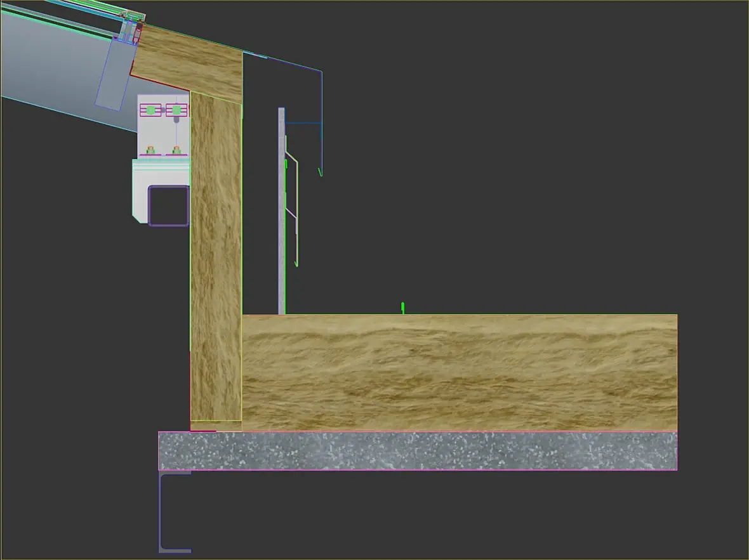Select the gray concrete slab
Image resolution: width=749 pixels, height=560 pixels.
pyautogui.click(x=418, y=451)
